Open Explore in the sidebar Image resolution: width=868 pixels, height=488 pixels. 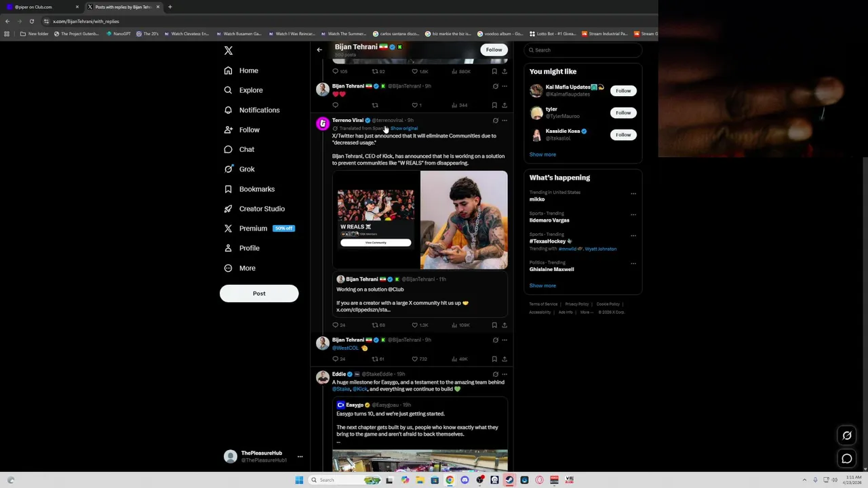[x=243, y=90]
